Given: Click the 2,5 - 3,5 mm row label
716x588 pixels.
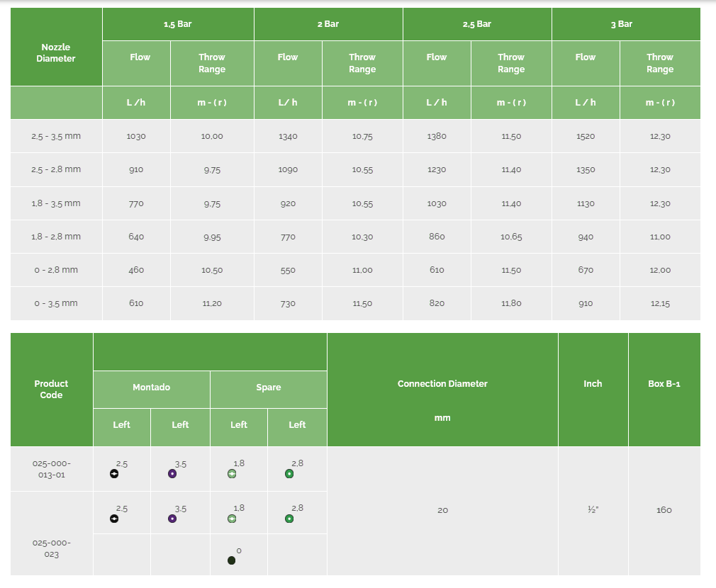Looking at the screenshot, I should [56, 136].
